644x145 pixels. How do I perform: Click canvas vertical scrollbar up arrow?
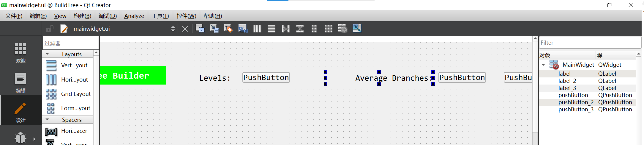tap(535, 38)
